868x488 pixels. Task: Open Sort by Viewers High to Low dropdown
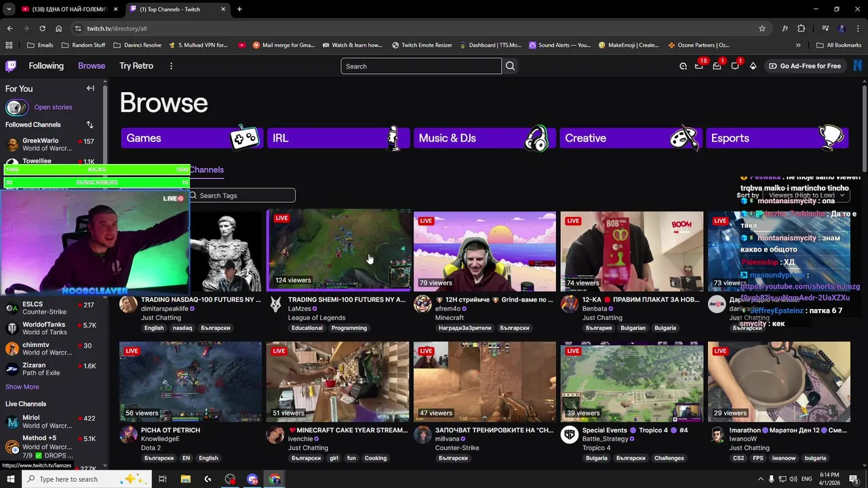tap(806, 195)
